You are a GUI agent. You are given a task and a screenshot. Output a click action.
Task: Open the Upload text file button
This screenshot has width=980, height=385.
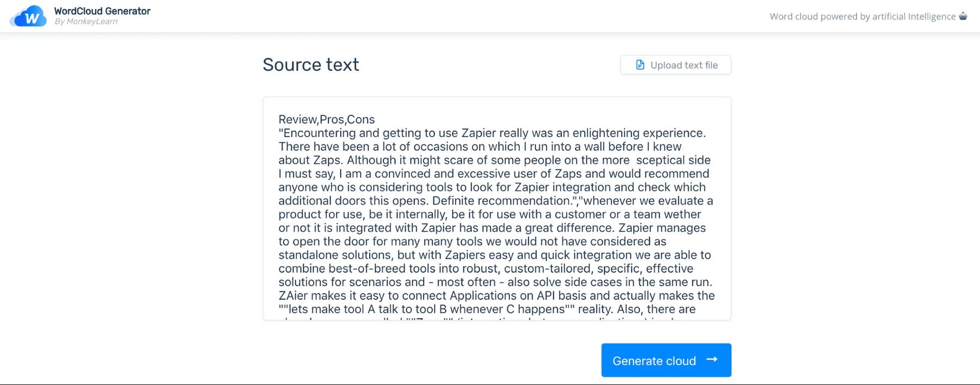676,65
